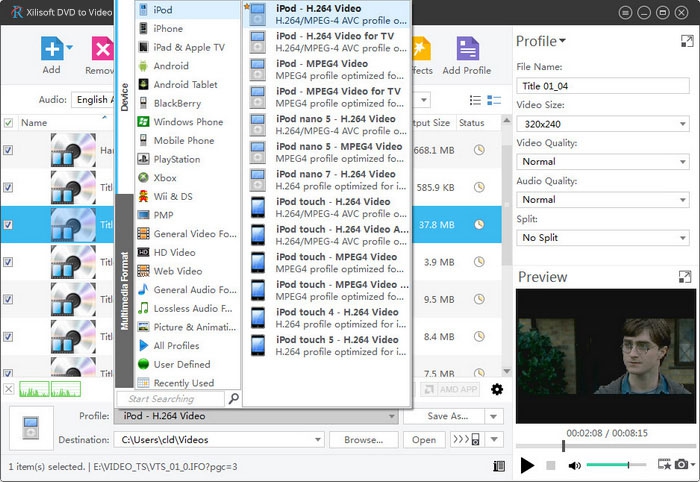
Task: Toggle the select-all checkbox beside Name
Action: [x=9, y=123]
